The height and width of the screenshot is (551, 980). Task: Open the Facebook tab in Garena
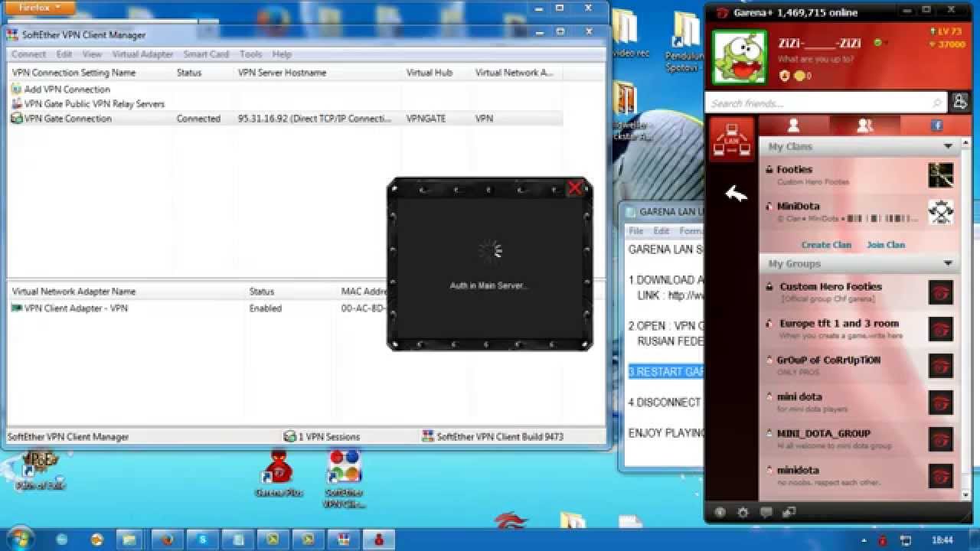(936, 126)
